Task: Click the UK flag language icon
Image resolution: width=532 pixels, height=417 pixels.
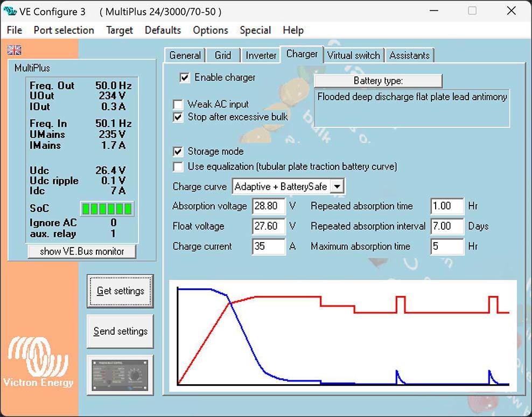Action: coord(15,50)
